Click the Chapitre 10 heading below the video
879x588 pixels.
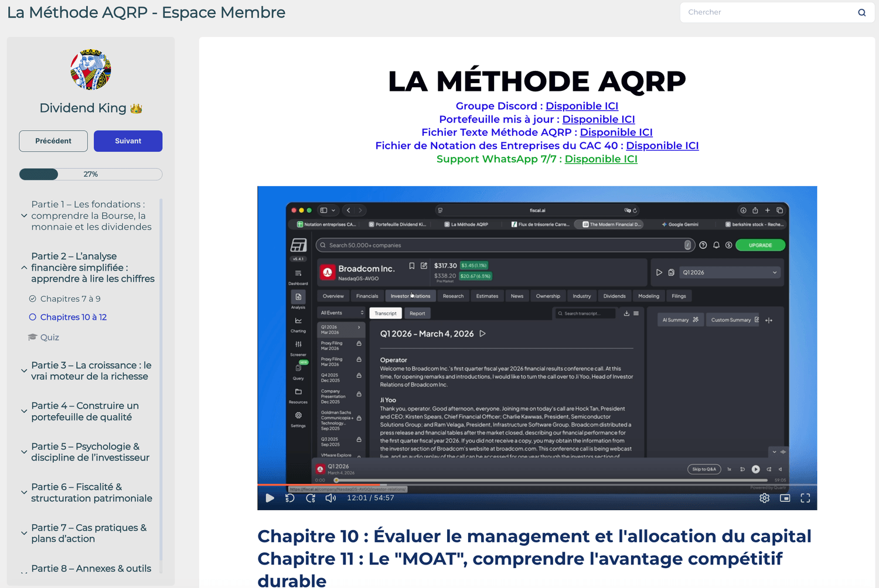click(534, 536)
